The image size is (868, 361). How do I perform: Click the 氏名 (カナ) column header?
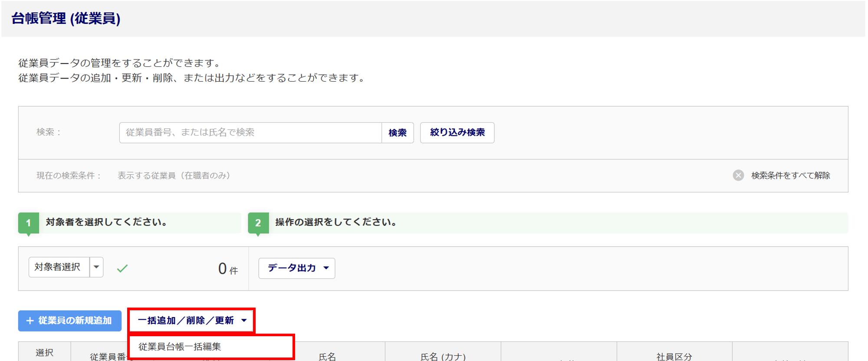tap(443, 356)
